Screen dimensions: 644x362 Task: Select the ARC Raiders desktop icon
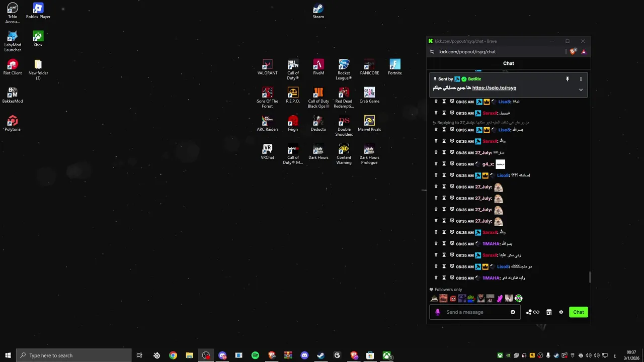click(267, 124)
